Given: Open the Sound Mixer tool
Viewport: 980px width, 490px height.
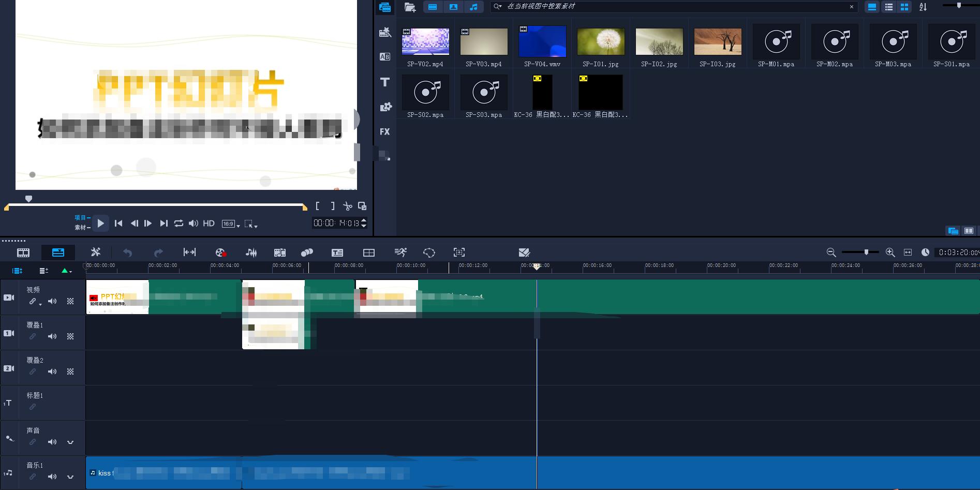Looking at the screenshot, I should 251,253.
